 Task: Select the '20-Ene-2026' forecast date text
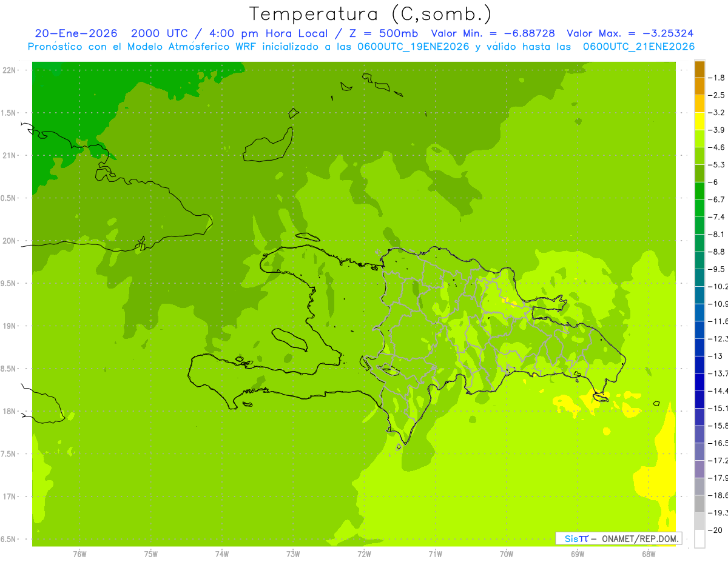[76, 33]
